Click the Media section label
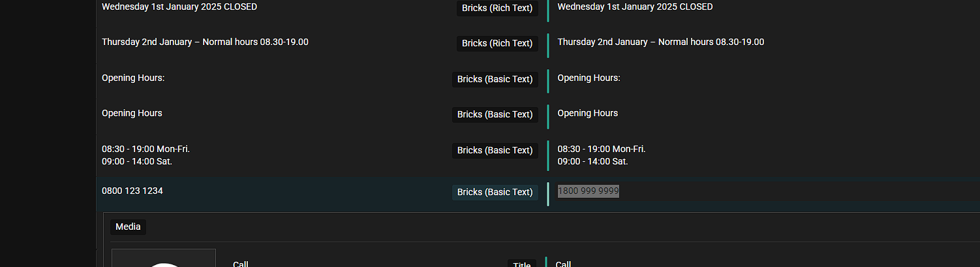980x267 pixels. tap(128, 227)
